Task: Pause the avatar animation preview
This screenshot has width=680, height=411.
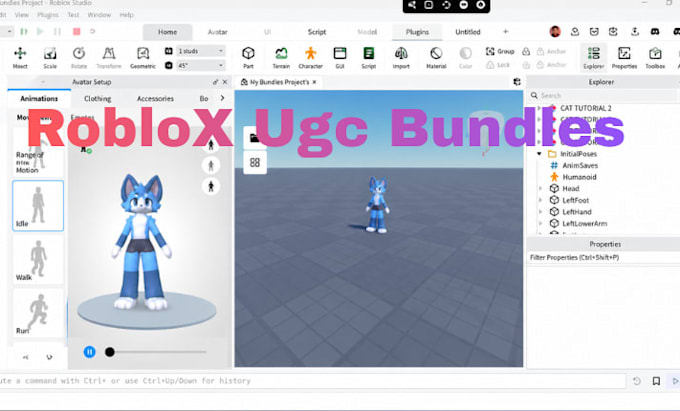Action: coord(89,352)
